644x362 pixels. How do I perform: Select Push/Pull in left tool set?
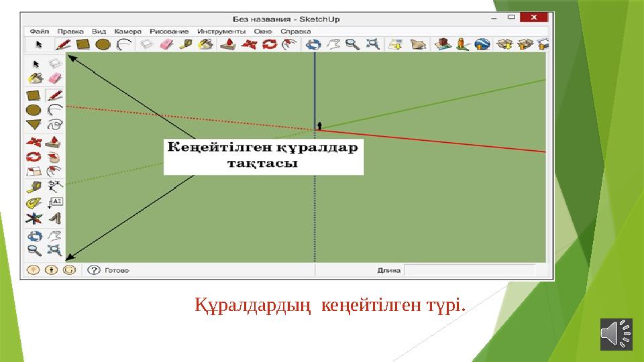click(54, 142)
